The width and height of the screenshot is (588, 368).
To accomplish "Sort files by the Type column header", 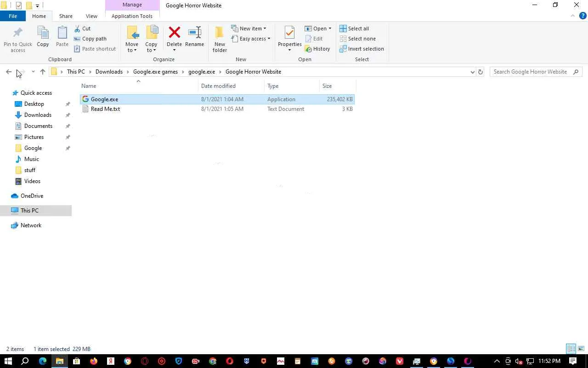I will point(292,86).
